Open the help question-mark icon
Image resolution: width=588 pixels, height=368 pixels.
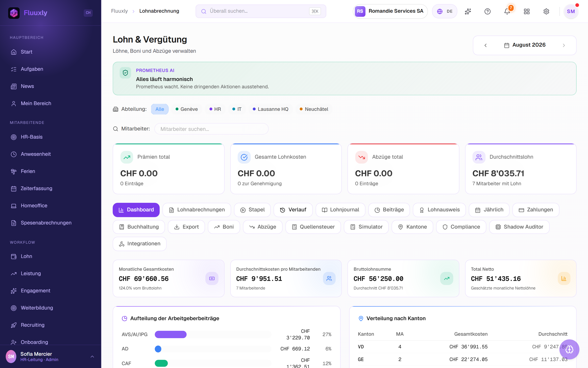[x=487, y=11]
